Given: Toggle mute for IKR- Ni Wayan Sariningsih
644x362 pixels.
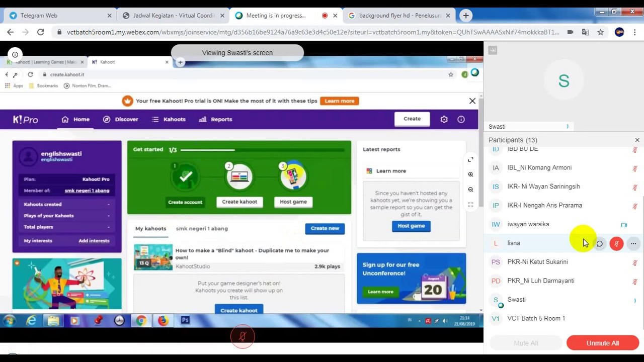Looking at the screenshot, I should [x=635, y=188].
